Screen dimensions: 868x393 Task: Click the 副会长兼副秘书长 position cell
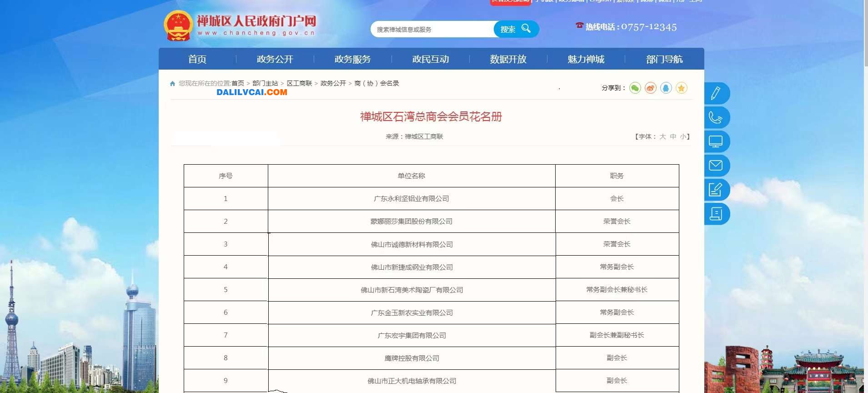pos(617,335)
